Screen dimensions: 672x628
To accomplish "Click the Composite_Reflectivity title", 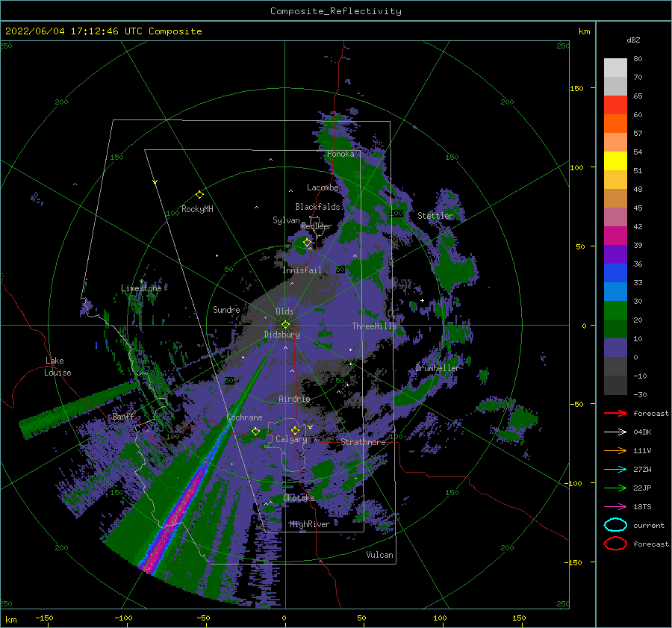I will [x=336, y=11].
